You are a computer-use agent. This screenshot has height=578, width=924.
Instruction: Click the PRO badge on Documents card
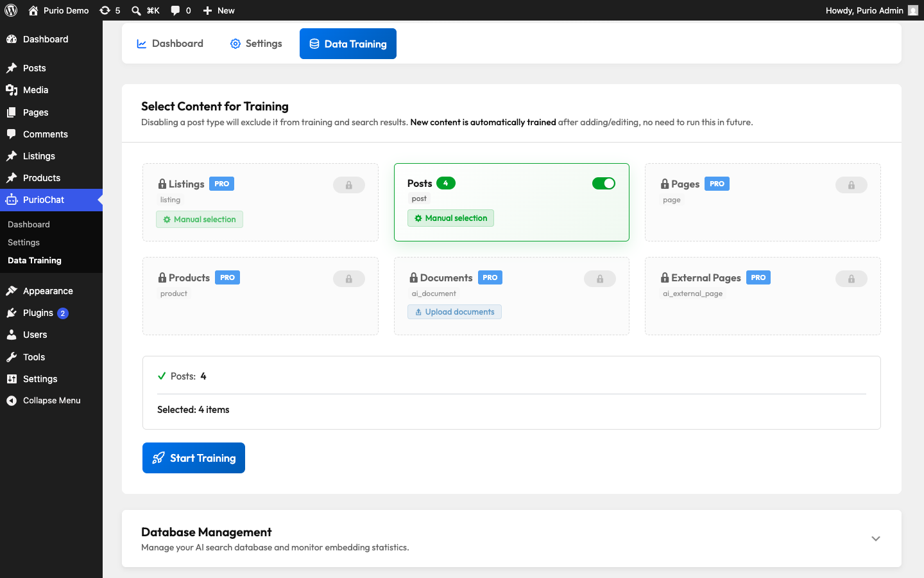490,277
